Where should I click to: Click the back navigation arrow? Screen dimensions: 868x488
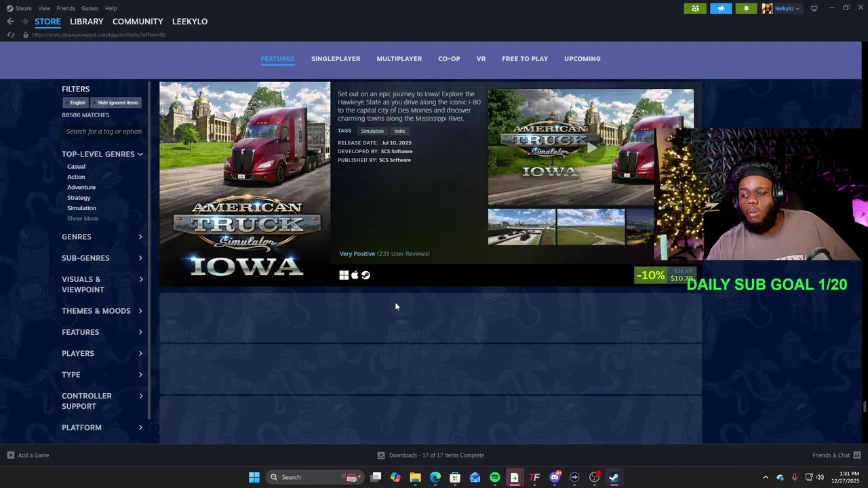tap(10, 22)
